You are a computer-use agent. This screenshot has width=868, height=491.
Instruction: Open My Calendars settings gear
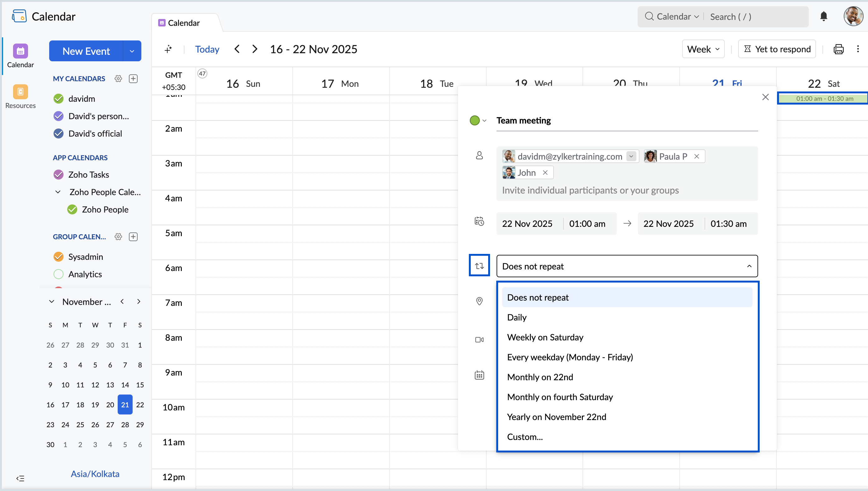[x=118, y=78]
